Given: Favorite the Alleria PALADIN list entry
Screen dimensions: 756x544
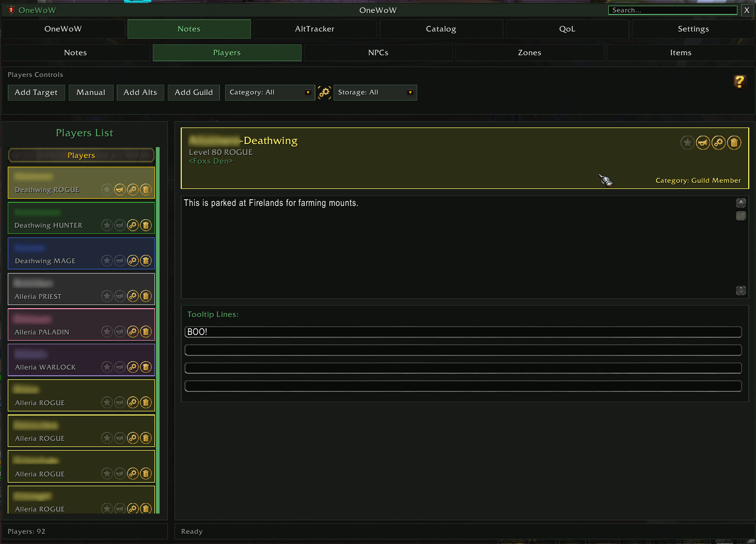Looking at the screenshot, I should pos(107,331).
